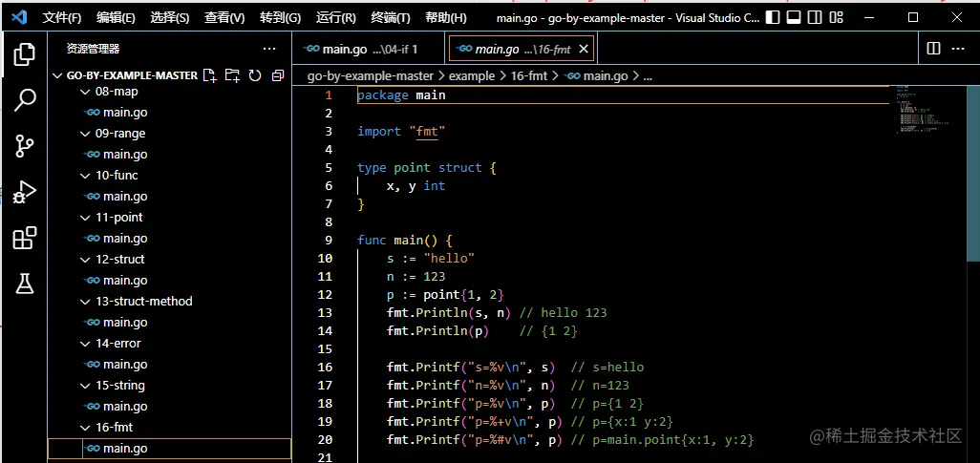Screen dimensions: 980x463
Task: Click the import "fmt" code line
Action: 400,132
